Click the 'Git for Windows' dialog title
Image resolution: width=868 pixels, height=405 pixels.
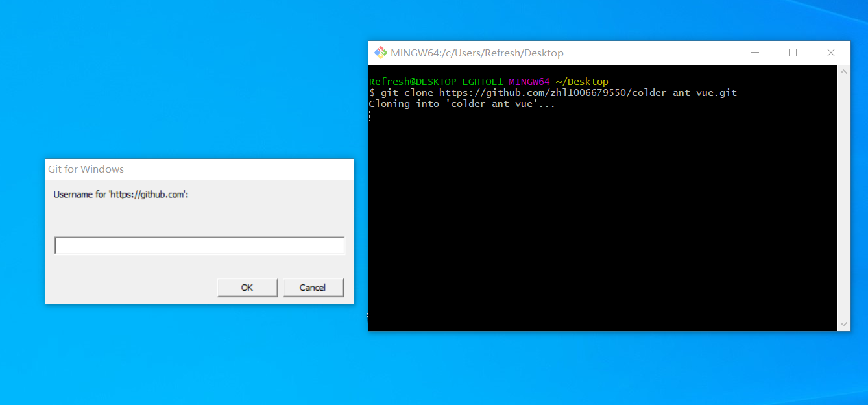click(86, 169)
